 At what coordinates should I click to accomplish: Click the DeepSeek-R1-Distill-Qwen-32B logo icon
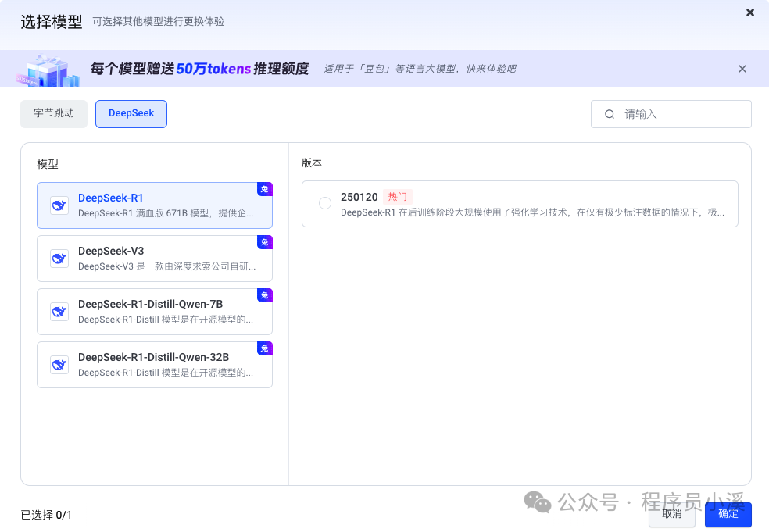[x=59, y=364]
